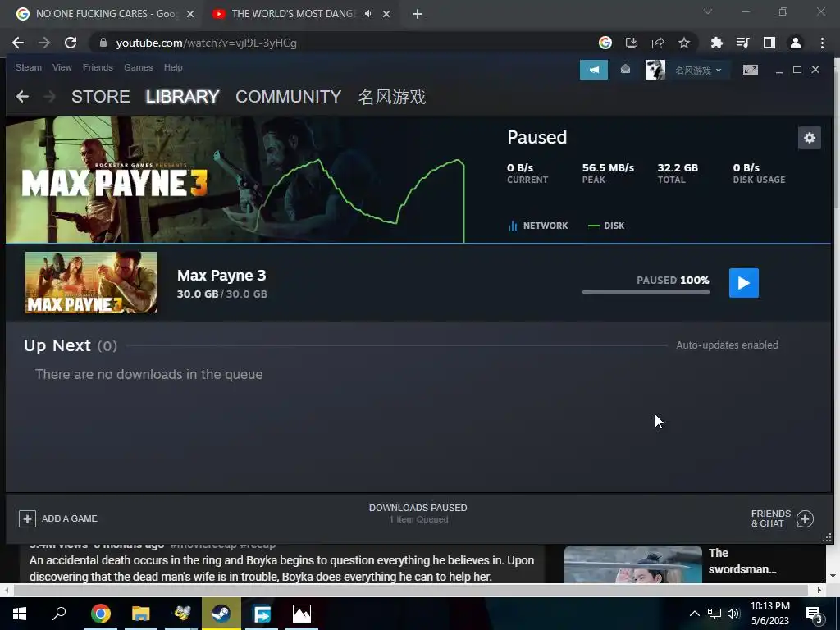The height and width of the screenshot is (630, 840).
Task: Open the View menu in Steam
Action: click(62, 67)
